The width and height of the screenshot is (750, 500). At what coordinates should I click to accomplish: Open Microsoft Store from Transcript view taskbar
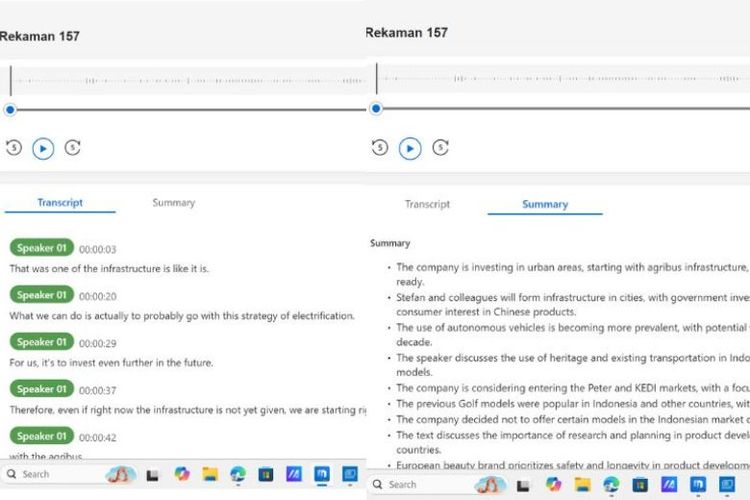pyautogui.click(x=266, y=474)
